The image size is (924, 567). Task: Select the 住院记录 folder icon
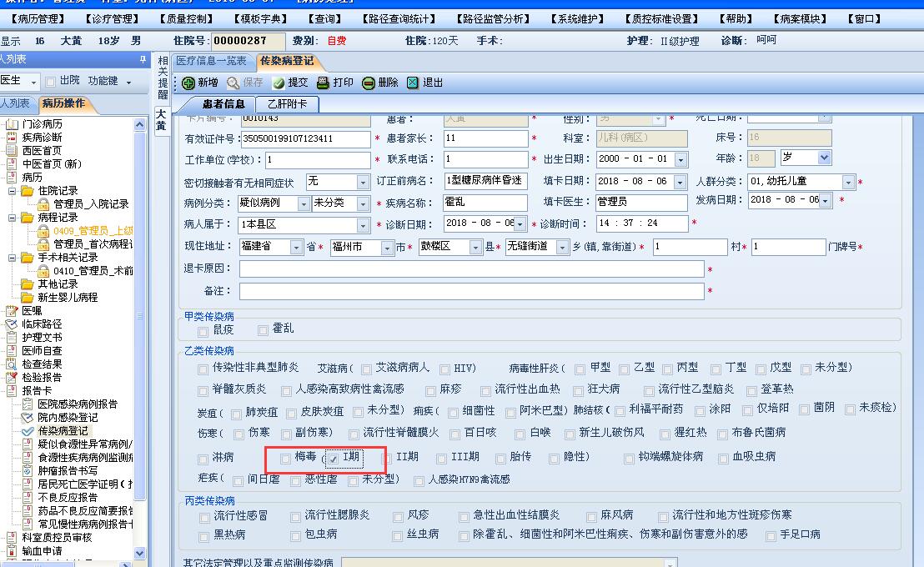(x=28, y=190)
